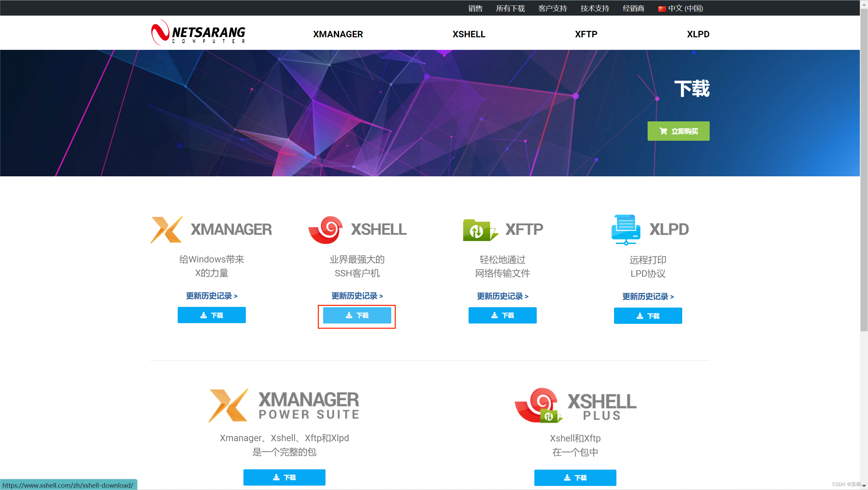Open the 中文 (中国) language selector
Viewport: 868px width, 490px height.
coord(681,8)
